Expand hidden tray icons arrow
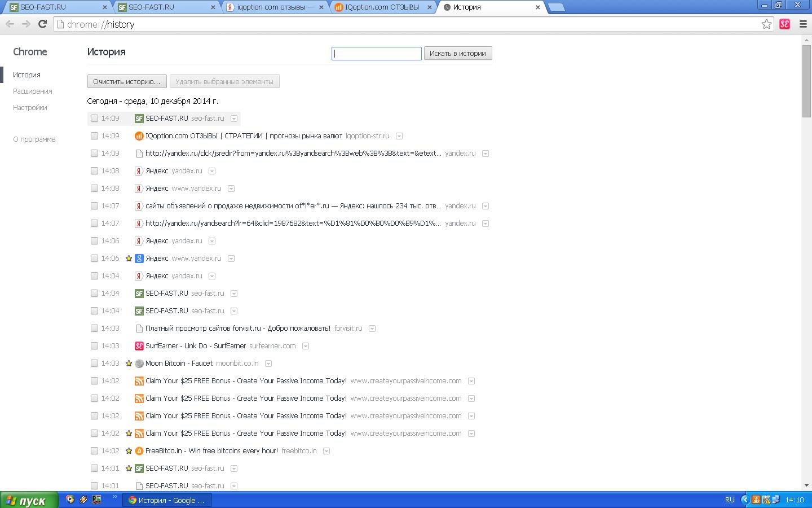This screenshot has height=508, width=812. click(x=744, y=500)
